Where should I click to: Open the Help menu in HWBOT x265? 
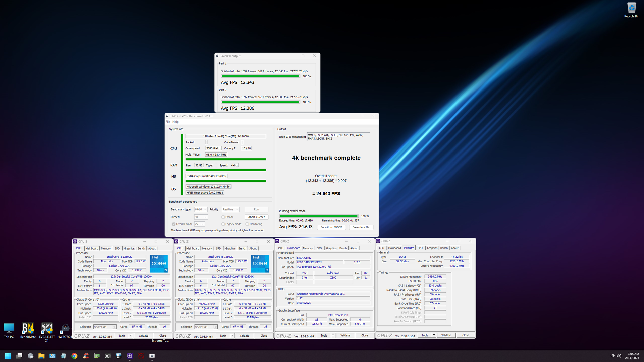(175, 122)
